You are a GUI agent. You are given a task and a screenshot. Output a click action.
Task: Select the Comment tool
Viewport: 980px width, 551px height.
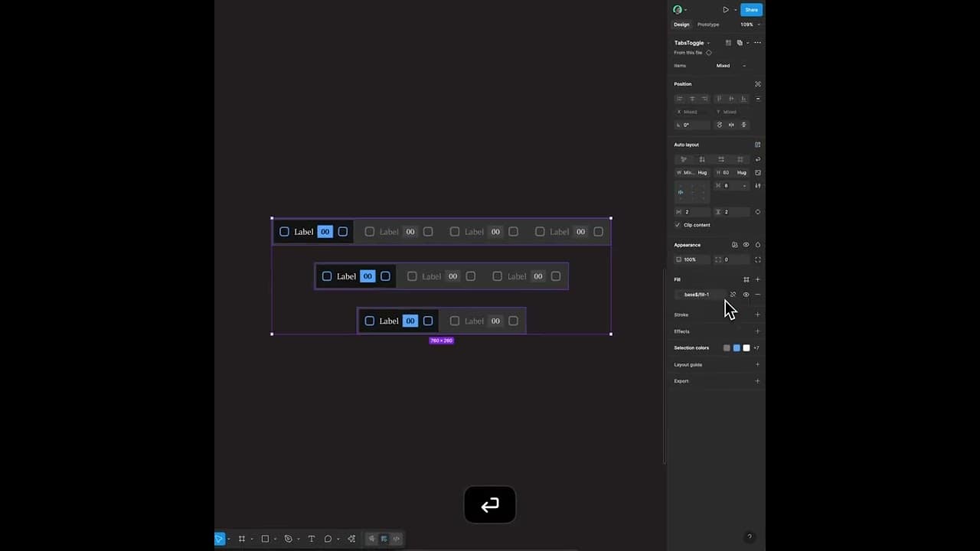(x=328, y=539)
